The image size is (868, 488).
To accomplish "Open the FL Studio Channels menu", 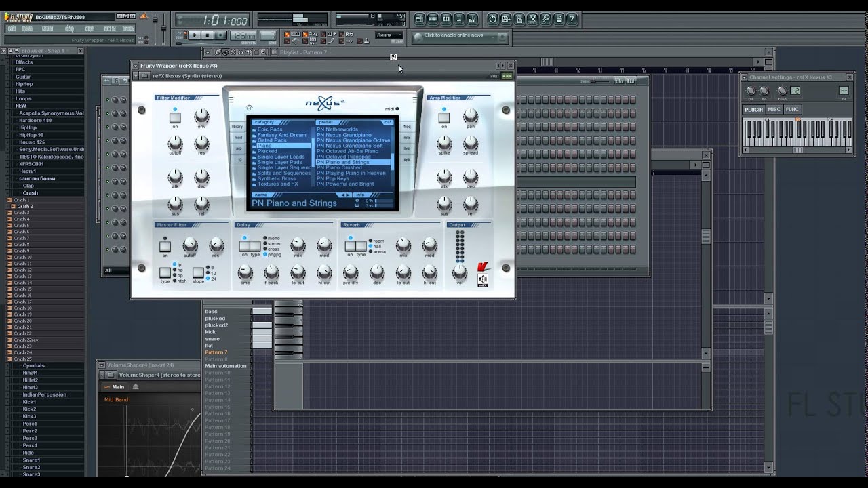I will pyautogui.click(x=47, y=28).
